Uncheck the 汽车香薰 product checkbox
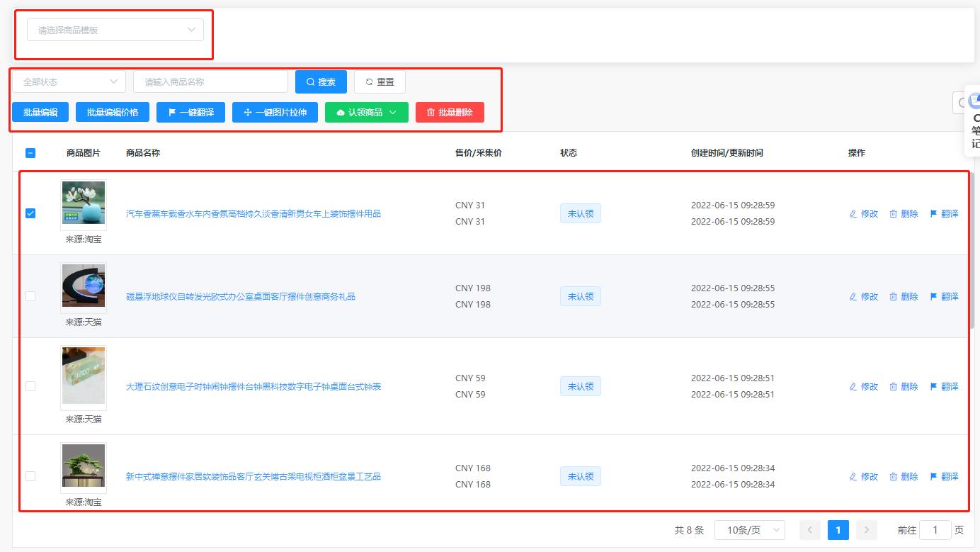Viewport: 980px width, 552px height. pos(30,213)
